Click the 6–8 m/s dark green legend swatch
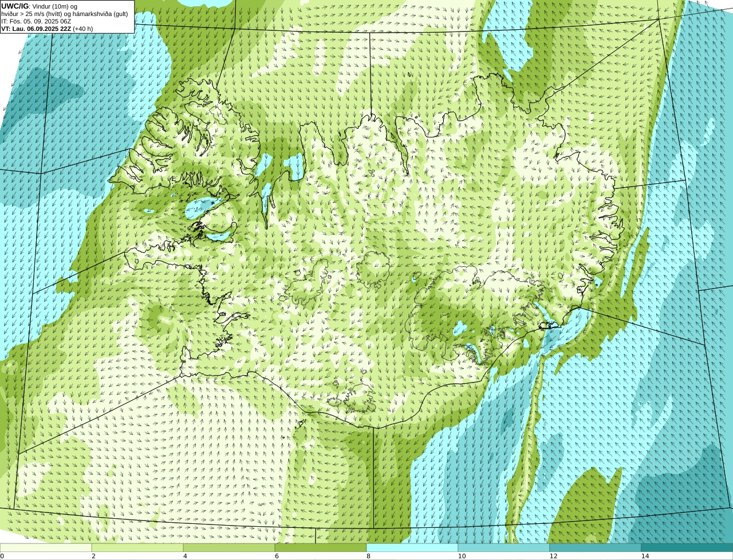Viewport: 733px width, 560px height. (x=321, y=547)
